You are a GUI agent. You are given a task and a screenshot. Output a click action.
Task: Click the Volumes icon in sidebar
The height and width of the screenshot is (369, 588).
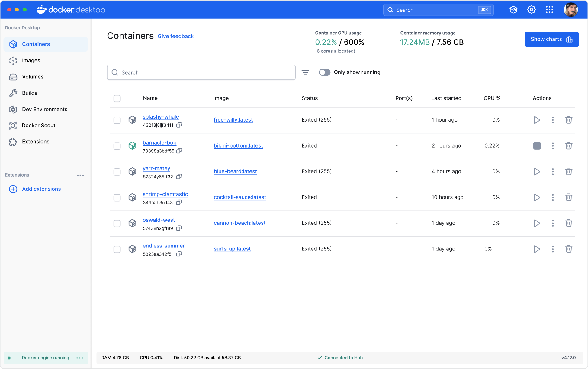pyautogui.click(x=13, y=77)
